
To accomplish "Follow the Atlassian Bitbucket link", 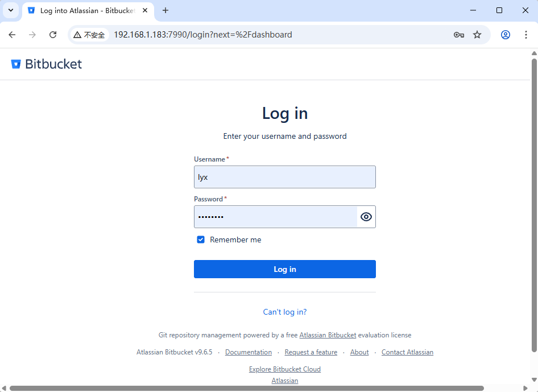I will [x=328, y=335].
